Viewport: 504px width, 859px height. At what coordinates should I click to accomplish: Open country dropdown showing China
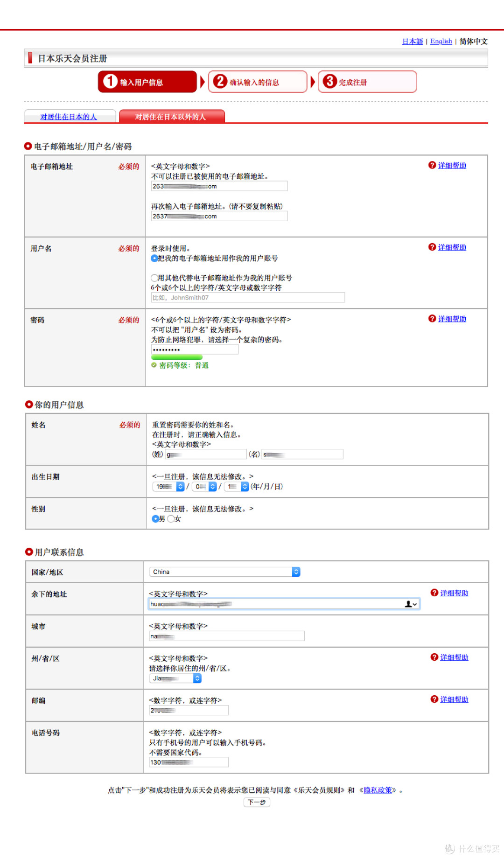click(225, 572)
